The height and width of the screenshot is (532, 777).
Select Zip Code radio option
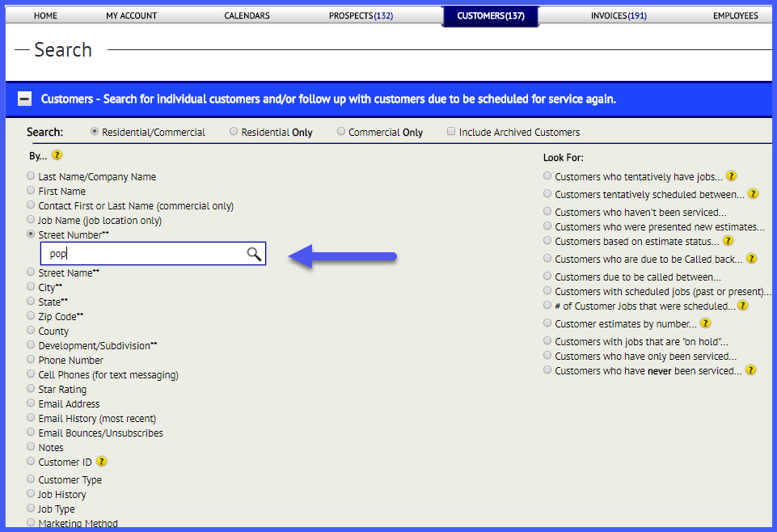click(x=31, y=315)
